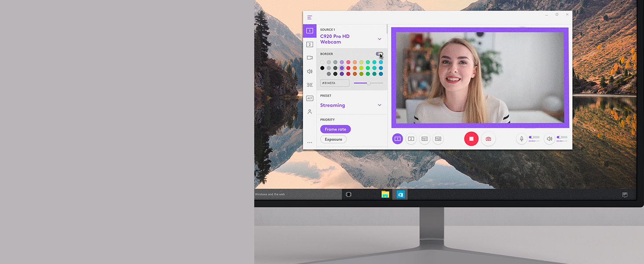
Task: Select Source 1 in the sidebar
Action: (310, 31)
